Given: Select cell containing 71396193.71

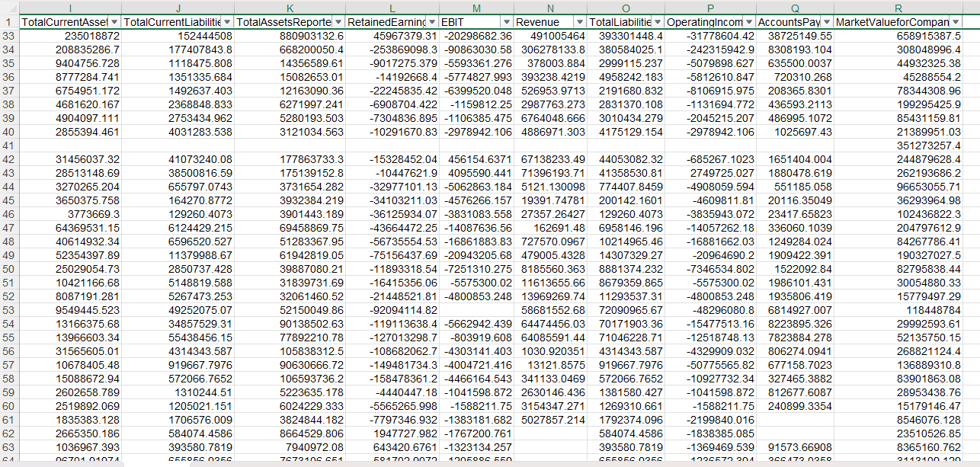Looking at the screenshot, I should click(x=550, y=172).
